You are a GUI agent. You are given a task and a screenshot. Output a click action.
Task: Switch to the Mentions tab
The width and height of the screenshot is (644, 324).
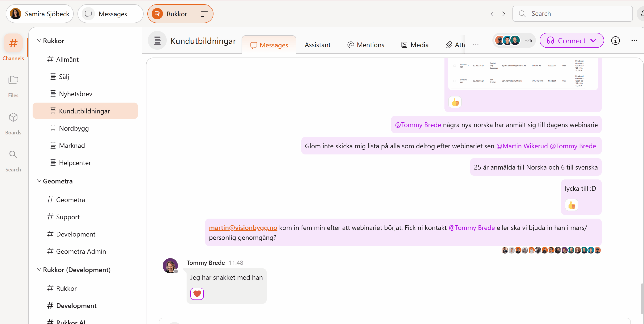(366, 45)
